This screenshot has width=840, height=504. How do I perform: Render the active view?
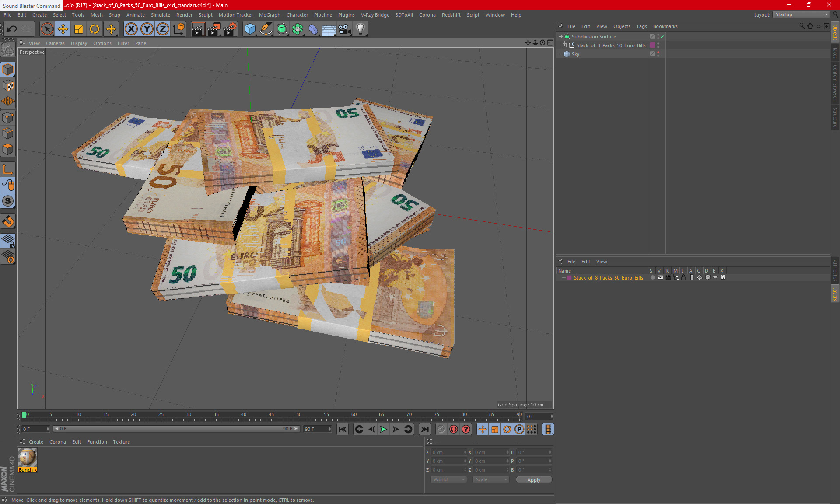pos(198,29)
